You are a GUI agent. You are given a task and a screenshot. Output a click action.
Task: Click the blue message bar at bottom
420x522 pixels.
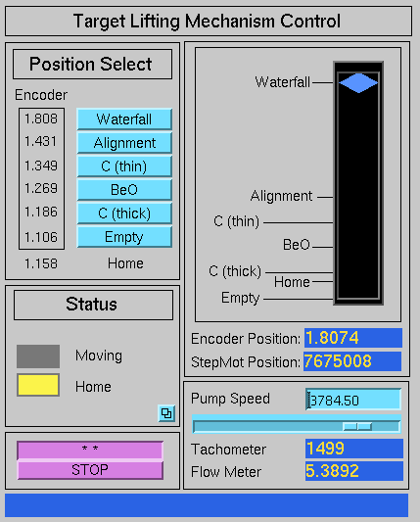[207, 505]
